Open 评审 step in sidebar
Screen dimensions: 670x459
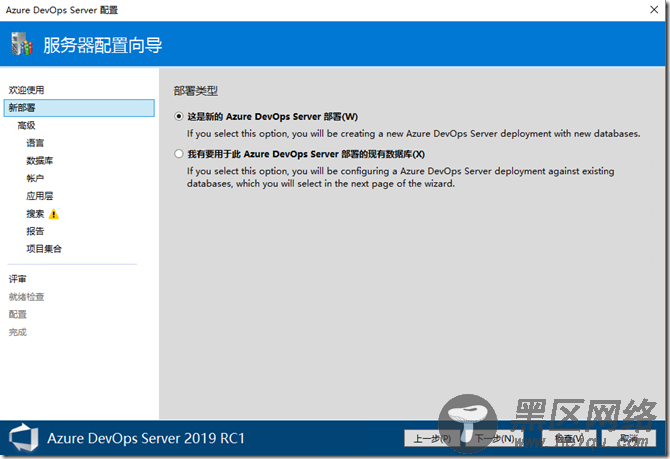(18, 279)
